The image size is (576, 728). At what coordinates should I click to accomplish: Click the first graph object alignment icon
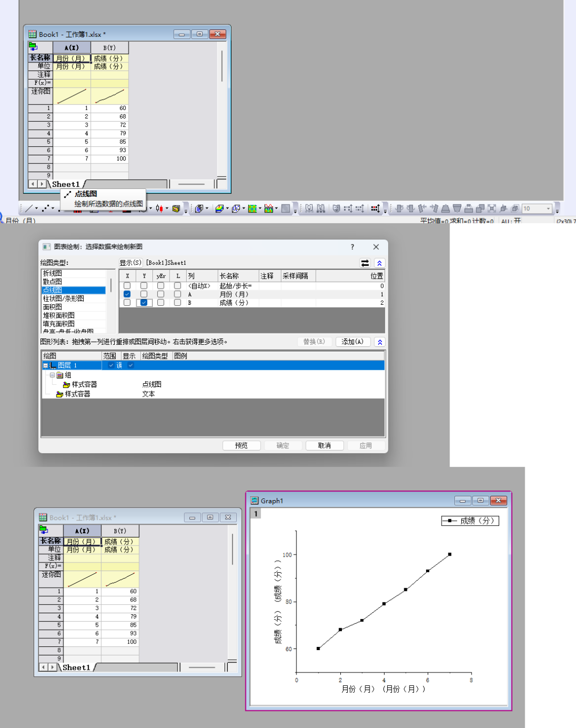tap(398, 209)
